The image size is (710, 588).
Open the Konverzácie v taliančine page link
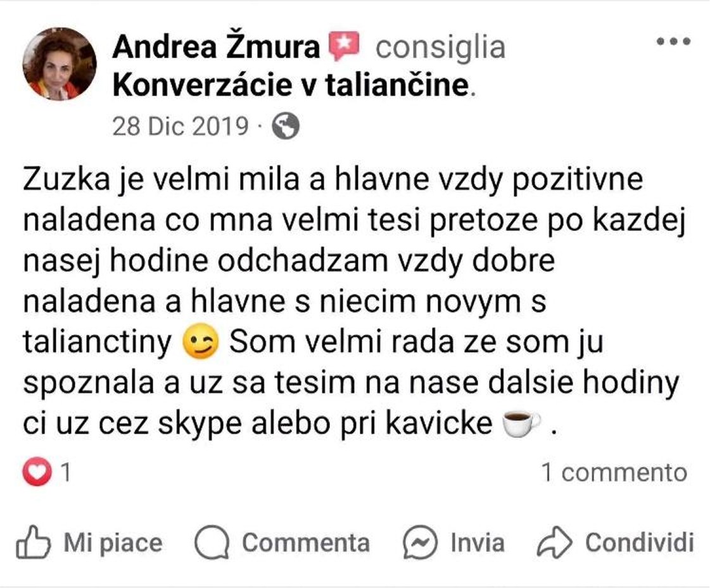click(x=290, y=85)
